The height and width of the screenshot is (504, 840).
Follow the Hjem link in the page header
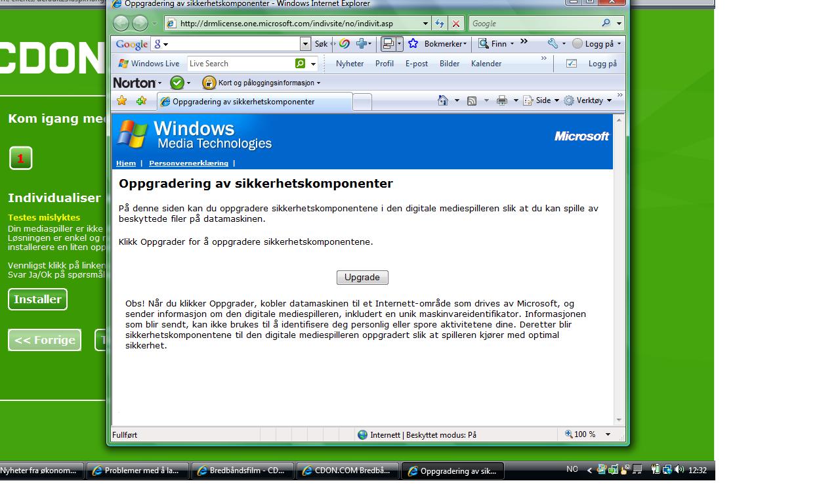coord(126,163)
